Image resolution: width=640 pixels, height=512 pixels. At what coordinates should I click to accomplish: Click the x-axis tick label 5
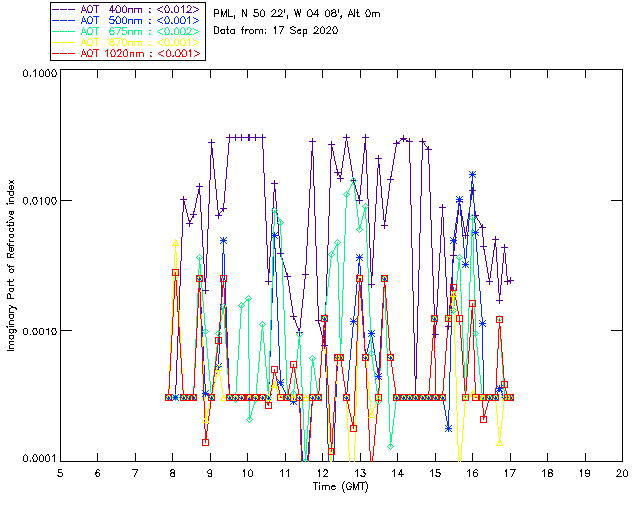click(x=60, y=473)
